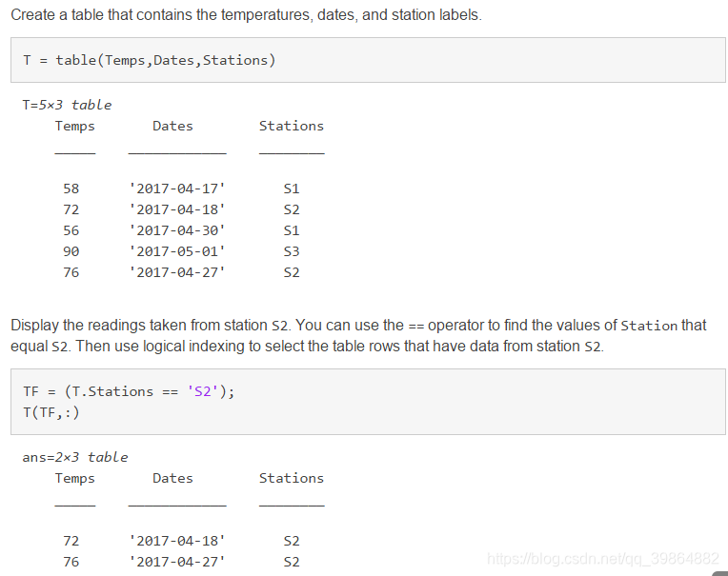
Task: Select the Stations header in the 5×3 table
Action: (x=292, y=126)
